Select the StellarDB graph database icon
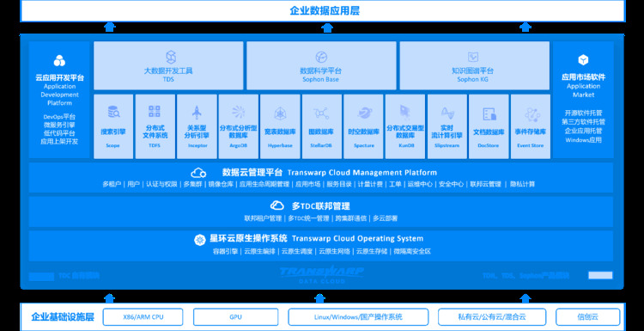 point(321,113)
